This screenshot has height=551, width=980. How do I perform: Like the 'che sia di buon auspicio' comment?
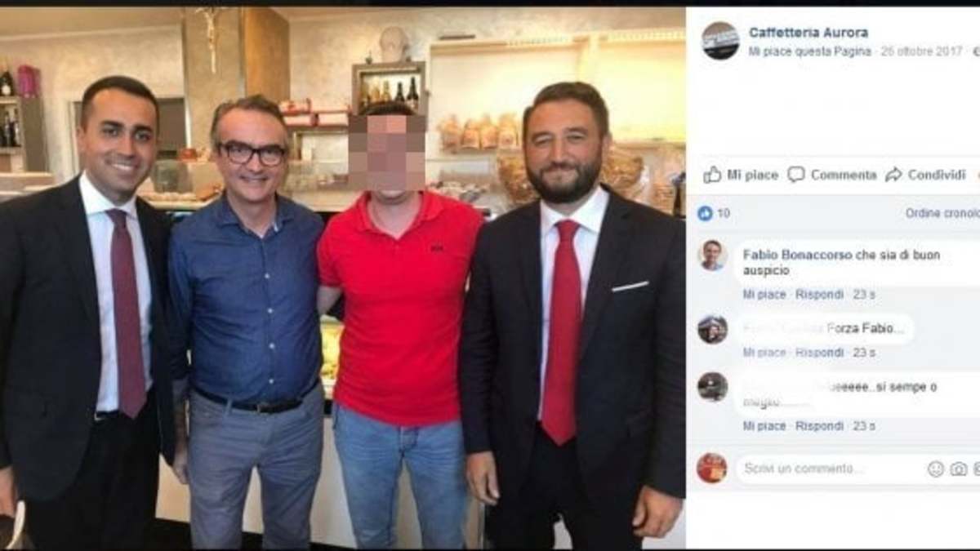(764, 295)
